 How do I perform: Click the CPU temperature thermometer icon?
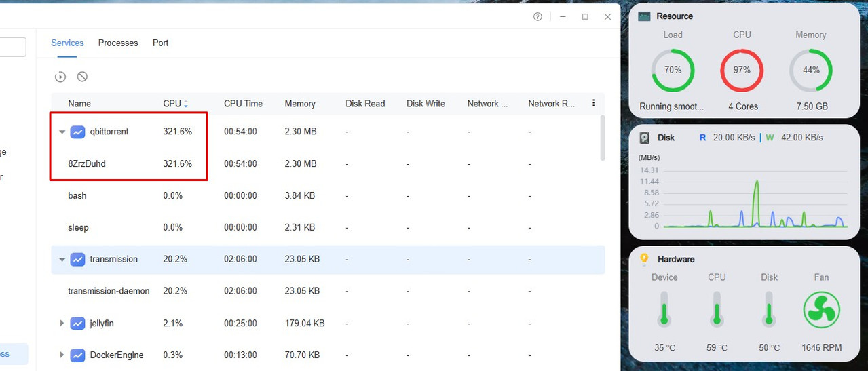tap(717, 310)
